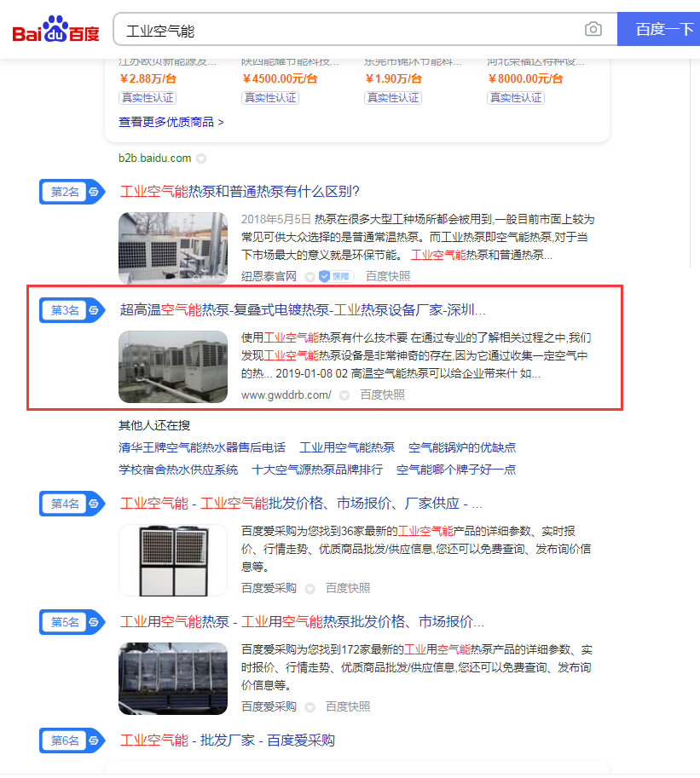
Task: Search related 清华王牌空气能热水器售后电话
Action: 202,447
